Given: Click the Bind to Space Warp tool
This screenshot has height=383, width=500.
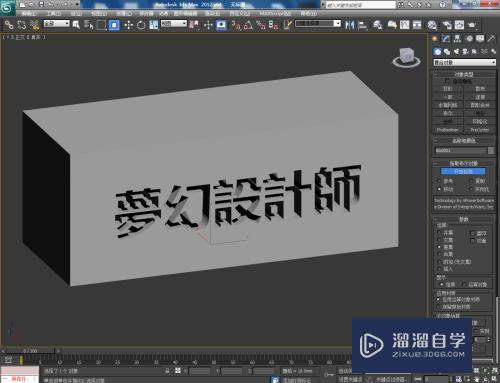Looking at the screenshot, I should [x=34, y=25].
